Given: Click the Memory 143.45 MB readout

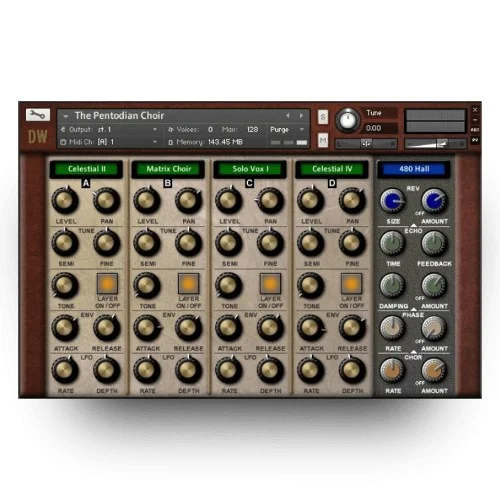Looking at the screenshot, I should (x=206, y=142).
